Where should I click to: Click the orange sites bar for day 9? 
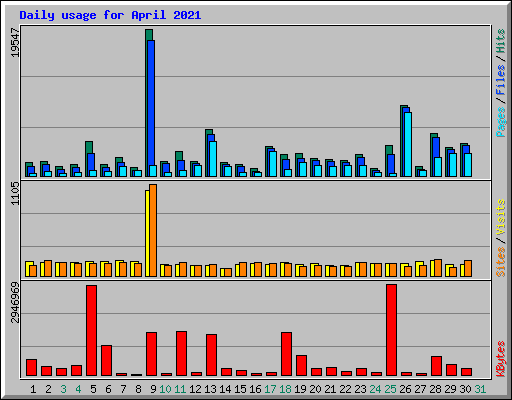[x=153, y=230]
